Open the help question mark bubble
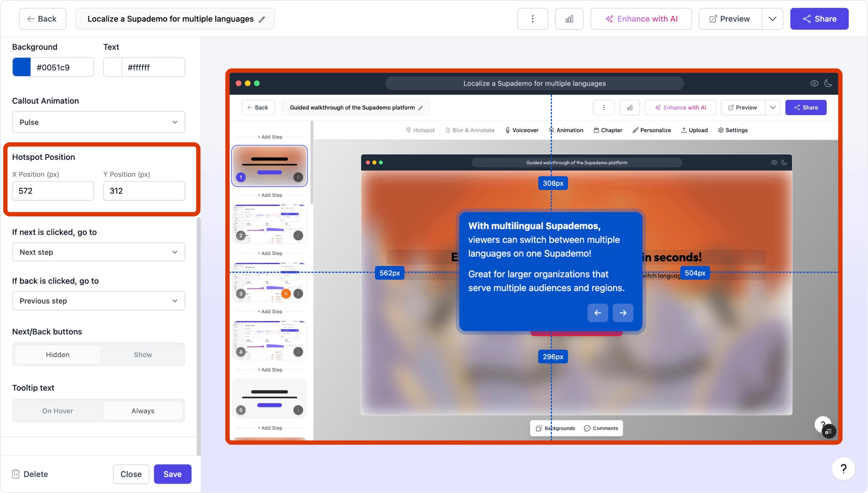 (843, 469)
